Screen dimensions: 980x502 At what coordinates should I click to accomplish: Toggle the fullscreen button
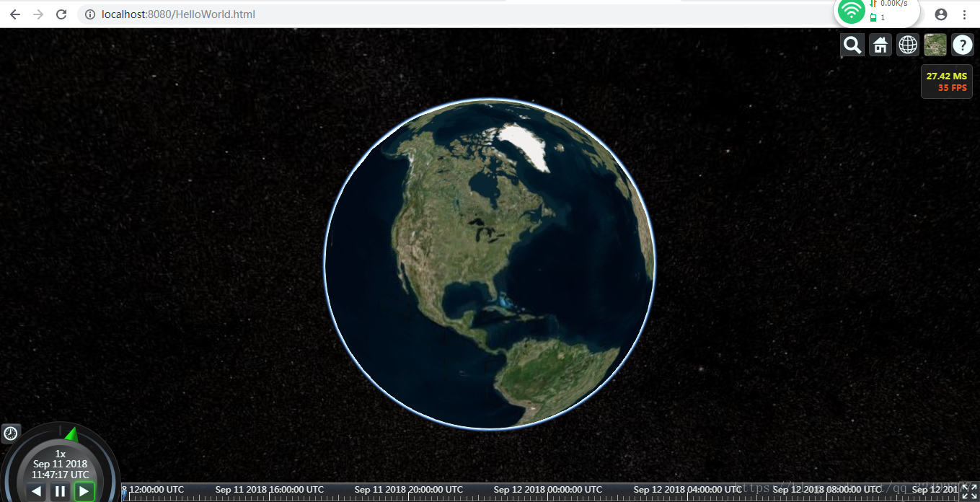click(970, 492)
